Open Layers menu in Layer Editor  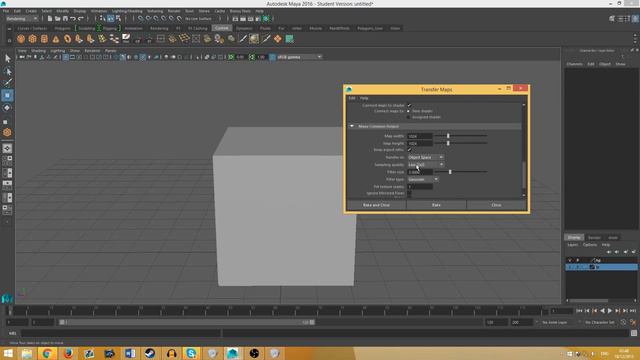point(573,244)
